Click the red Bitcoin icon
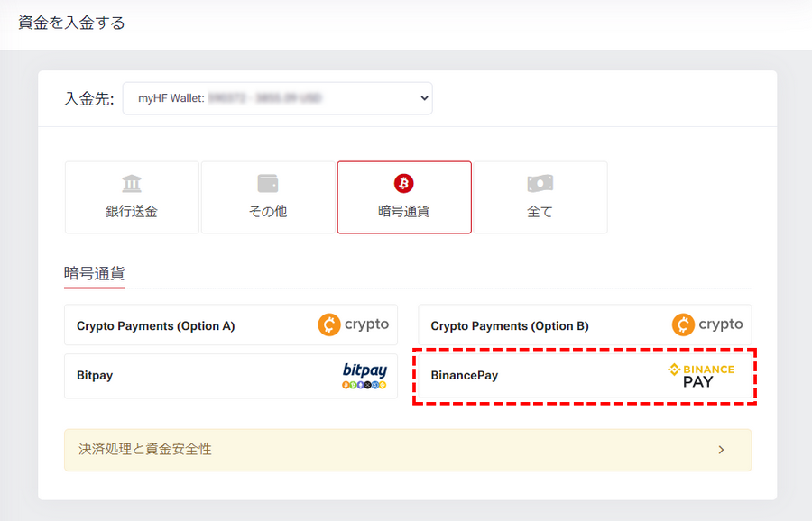This screenshot has height=521, width=812. pyautogui.click(x=404, y=183)
